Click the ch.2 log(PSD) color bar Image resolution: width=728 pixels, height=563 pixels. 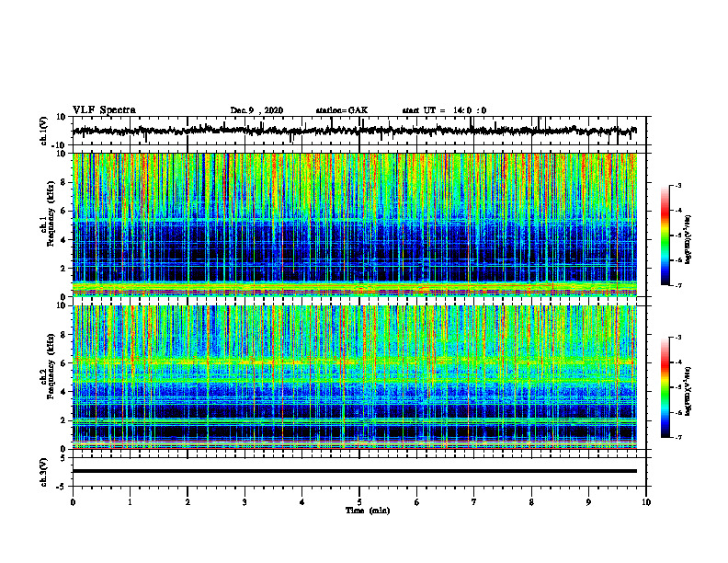pos(665,387)
